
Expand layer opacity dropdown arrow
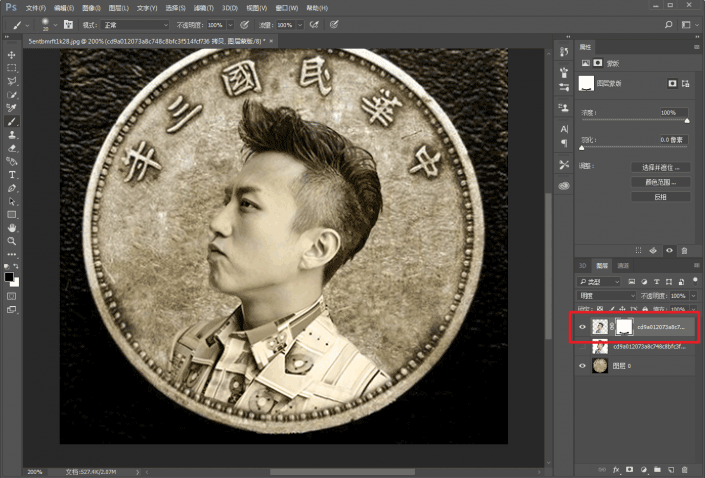click(693, 295)
